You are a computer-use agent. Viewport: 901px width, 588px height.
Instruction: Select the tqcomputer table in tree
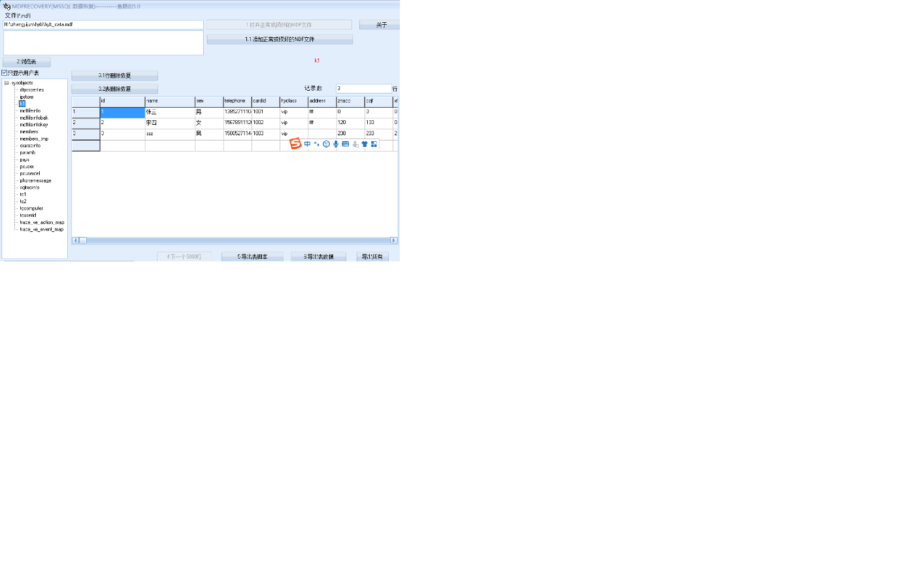(x=31, y=208)
